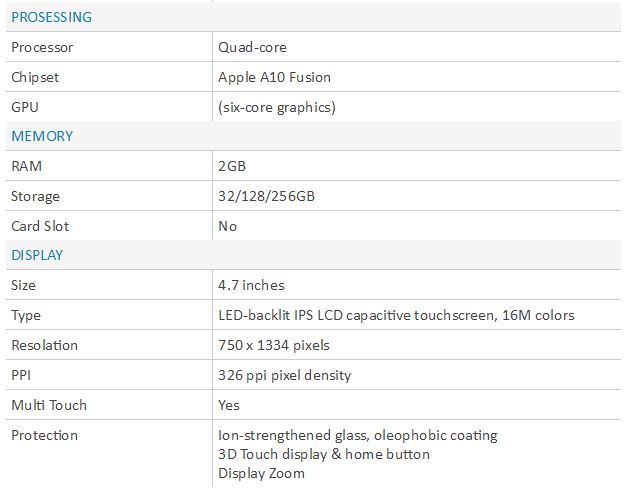Click the DISPLAY section header
629x499 pixels.
pos(37,255)
